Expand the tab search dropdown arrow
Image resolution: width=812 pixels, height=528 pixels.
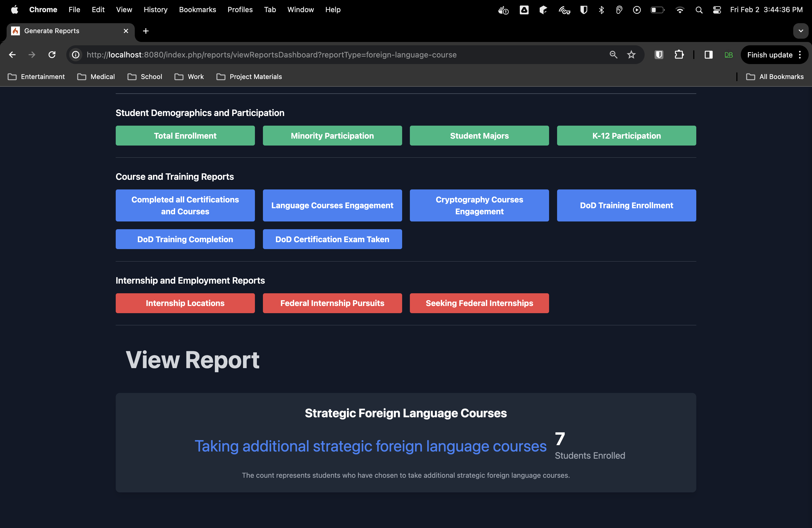[801, 31]
